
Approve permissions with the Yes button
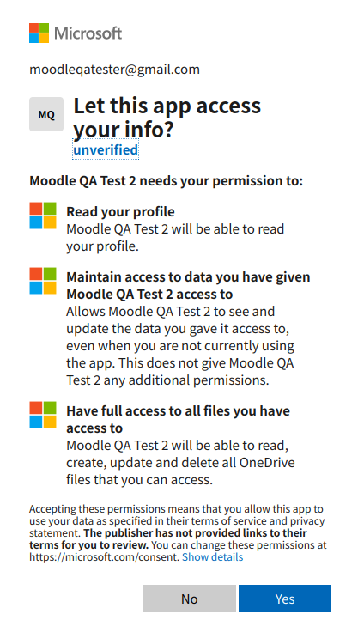(x=285, y=599)
